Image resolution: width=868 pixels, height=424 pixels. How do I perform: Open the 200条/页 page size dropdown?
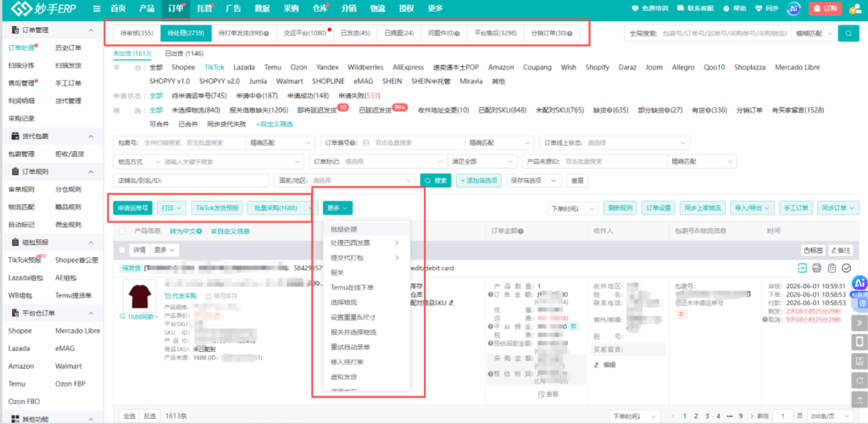829,416
